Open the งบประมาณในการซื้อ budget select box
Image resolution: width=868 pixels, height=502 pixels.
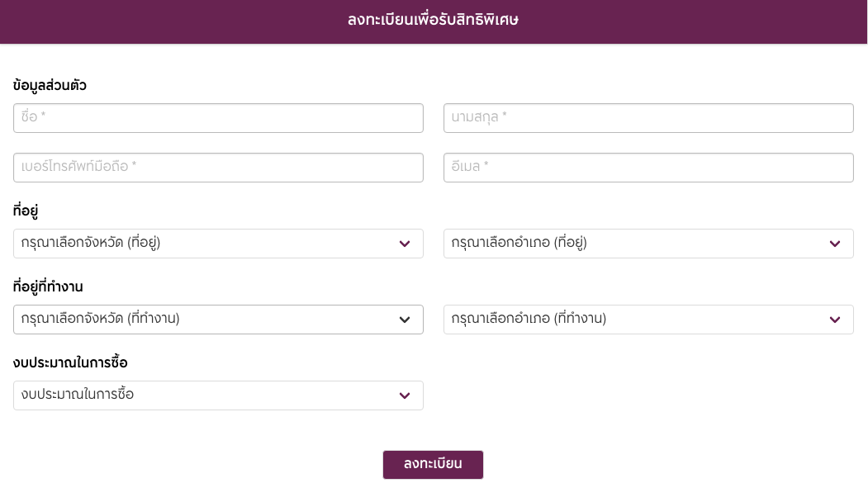218,395
